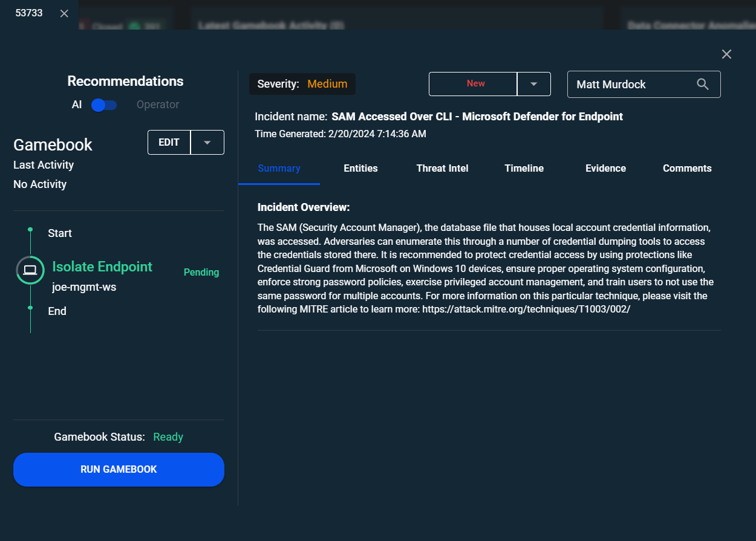The height and width of the screenshot is (541, 756).
Task: Click the Pending status on Isolate Endpoint
Action: coord(201,272)
